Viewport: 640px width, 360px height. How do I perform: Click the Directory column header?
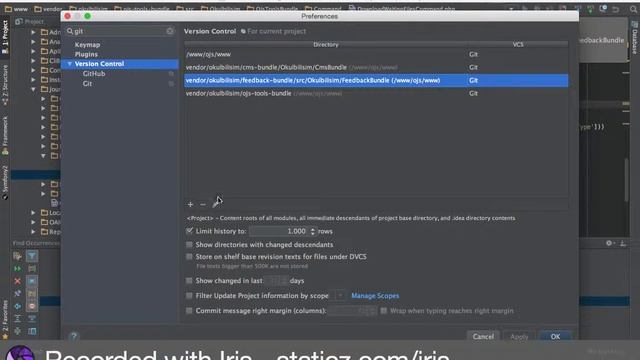point(326,44)
